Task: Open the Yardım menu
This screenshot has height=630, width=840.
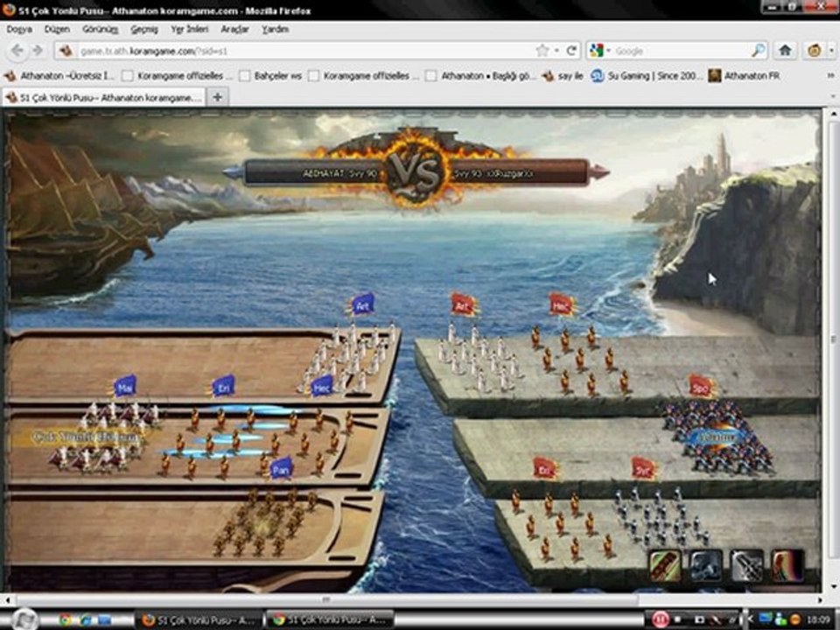Action: (276, 29)
